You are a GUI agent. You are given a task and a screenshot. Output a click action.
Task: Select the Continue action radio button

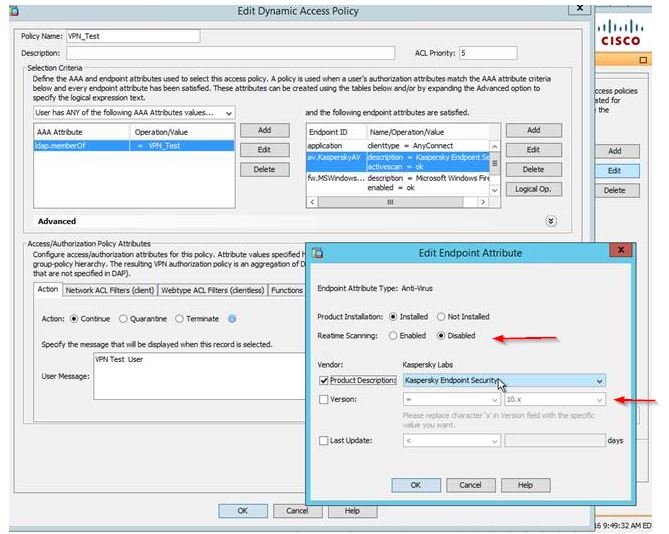click(74, 319)
